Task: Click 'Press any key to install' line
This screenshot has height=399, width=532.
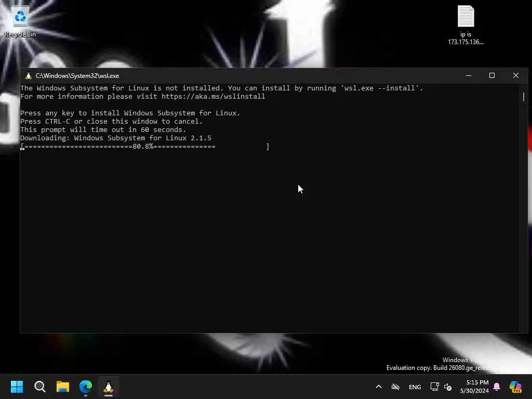Action: [x=130, y=113]
